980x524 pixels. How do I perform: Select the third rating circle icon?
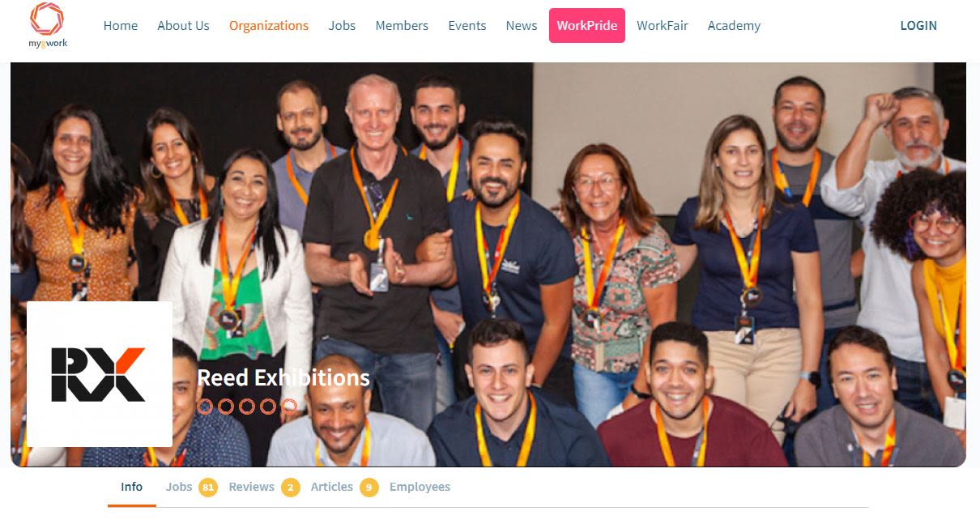[247, 407]
